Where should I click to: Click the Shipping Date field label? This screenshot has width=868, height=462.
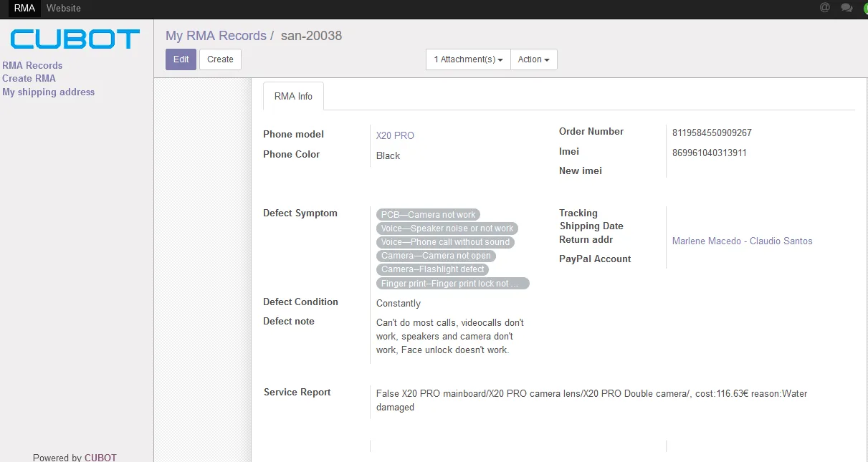click(591, 226)
